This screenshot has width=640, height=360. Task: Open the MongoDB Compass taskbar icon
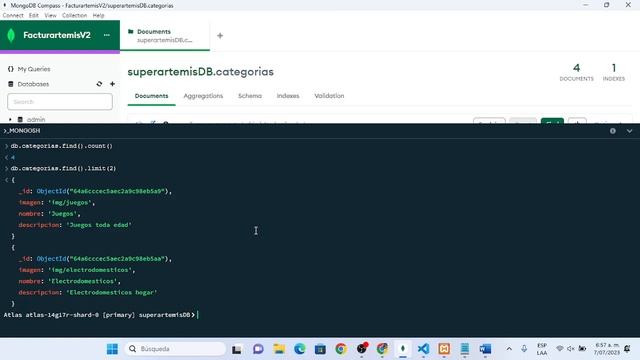click(x=403, y=349)
